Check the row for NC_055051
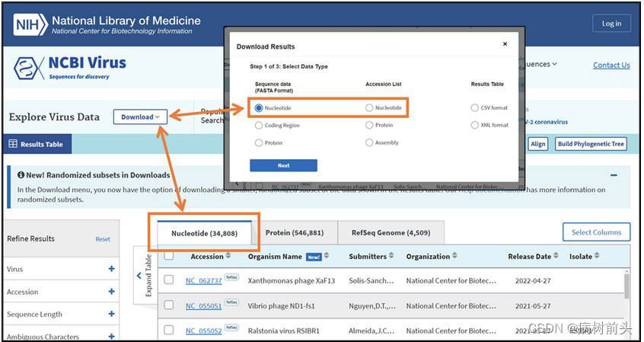This screenshot has height=342, width=644. click(169, 305)
